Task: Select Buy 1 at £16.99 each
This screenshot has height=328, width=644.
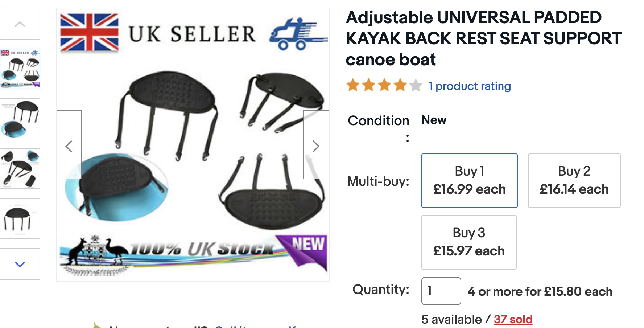Action: pos(469,180)
